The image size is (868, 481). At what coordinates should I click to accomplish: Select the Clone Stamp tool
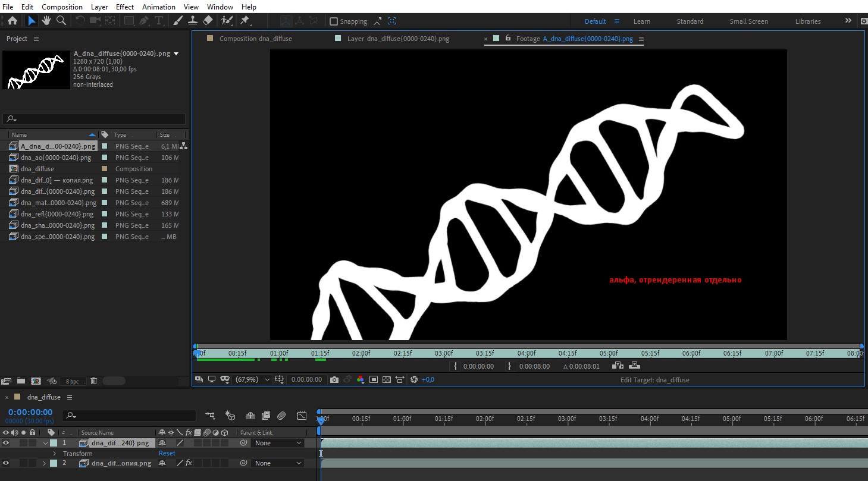pyautogui.click(x=192, y=21)
